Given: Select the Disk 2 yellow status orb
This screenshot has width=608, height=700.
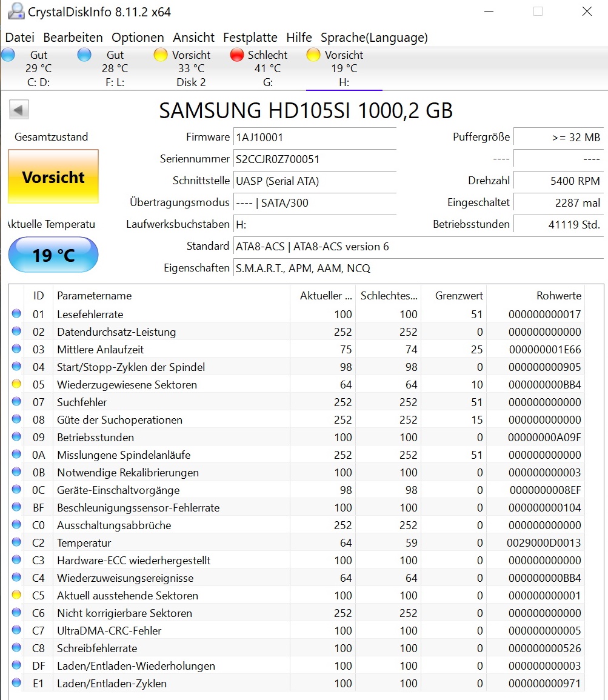Looking at the screenshot, I should point(160,55).
